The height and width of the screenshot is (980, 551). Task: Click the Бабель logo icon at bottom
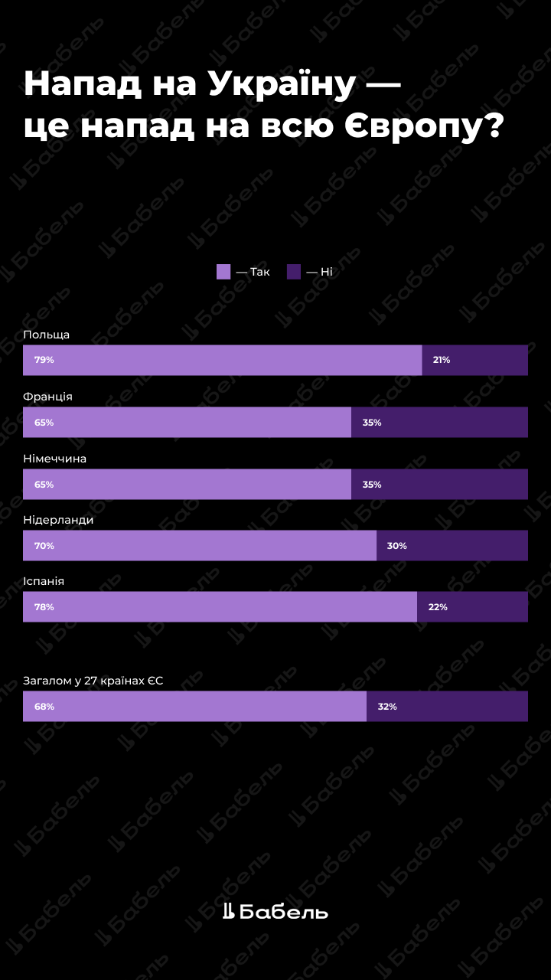click(x=228, y=911)
